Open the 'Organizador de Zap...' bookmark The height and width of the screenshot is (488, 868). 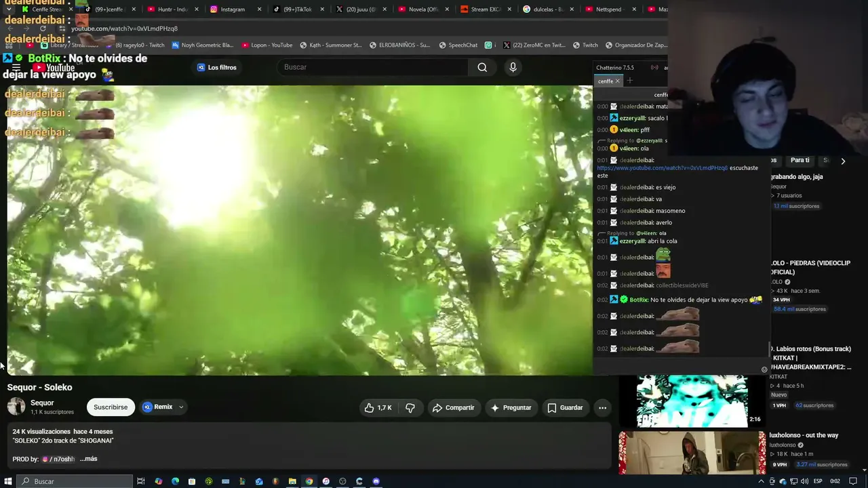click(x=635, y=45)
